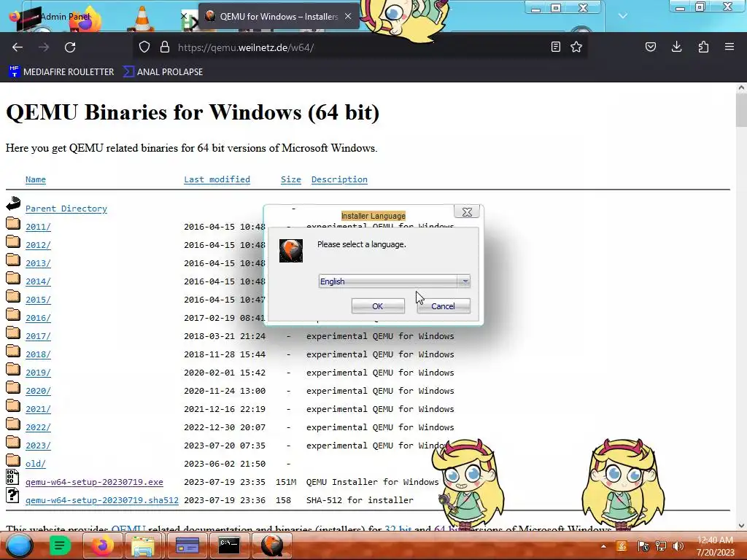Open the 2016/ folder link
The image size is (747, 560).
(38, 318)
